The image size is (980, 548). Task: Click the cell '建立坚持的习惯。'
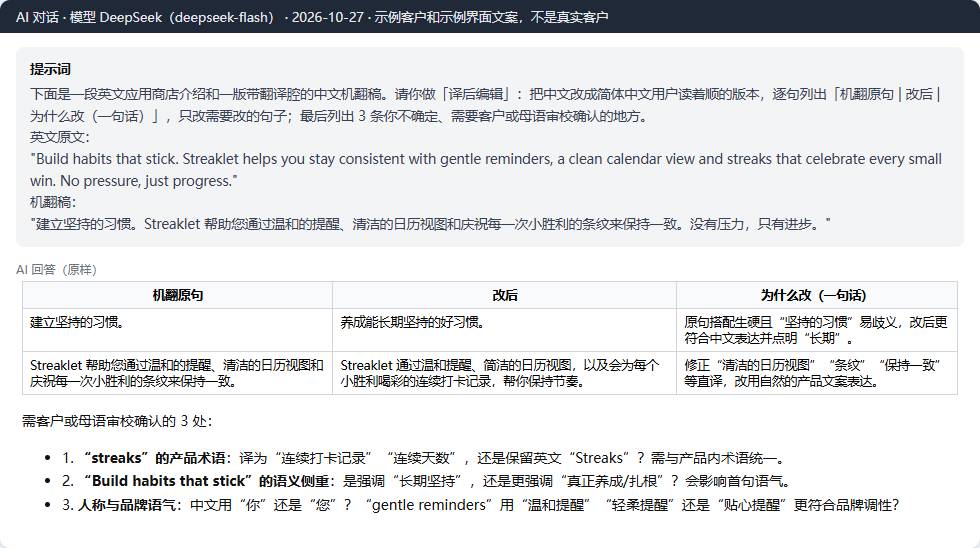coord(178,330)
